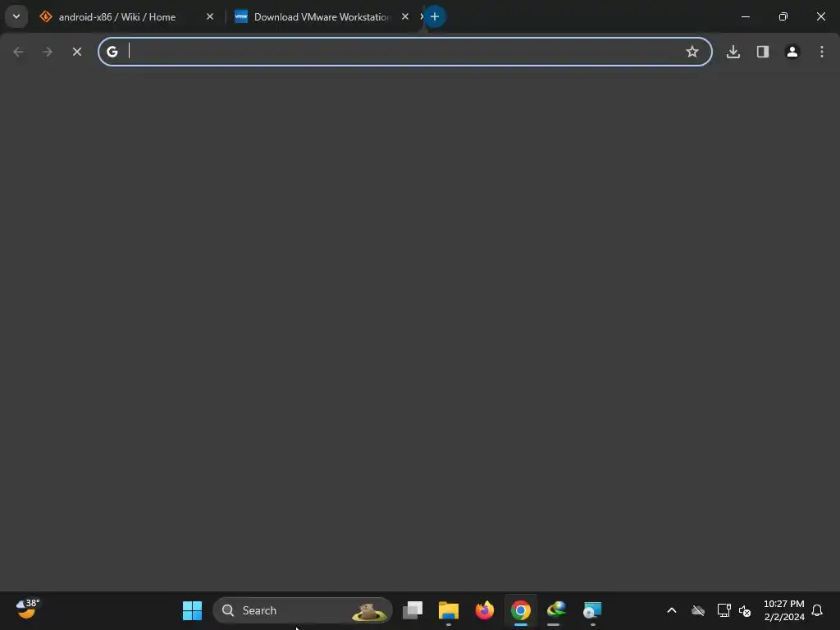Launch Firefox from the taskbar
This screenshot has width=840, height=630.
(484, 610)
